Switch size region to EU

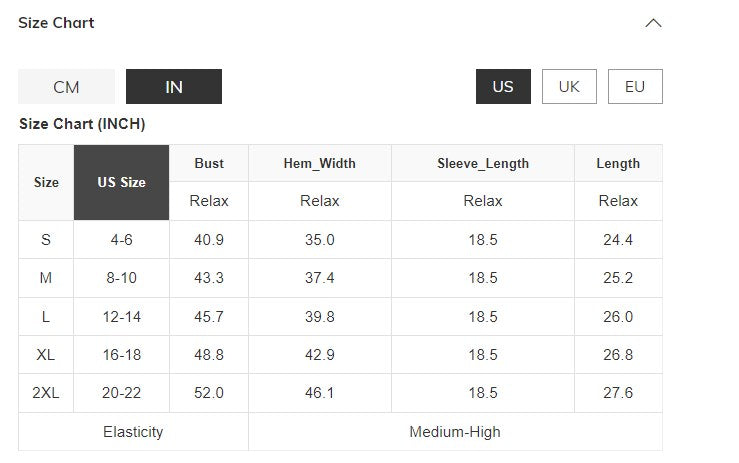tap(635, 86)
